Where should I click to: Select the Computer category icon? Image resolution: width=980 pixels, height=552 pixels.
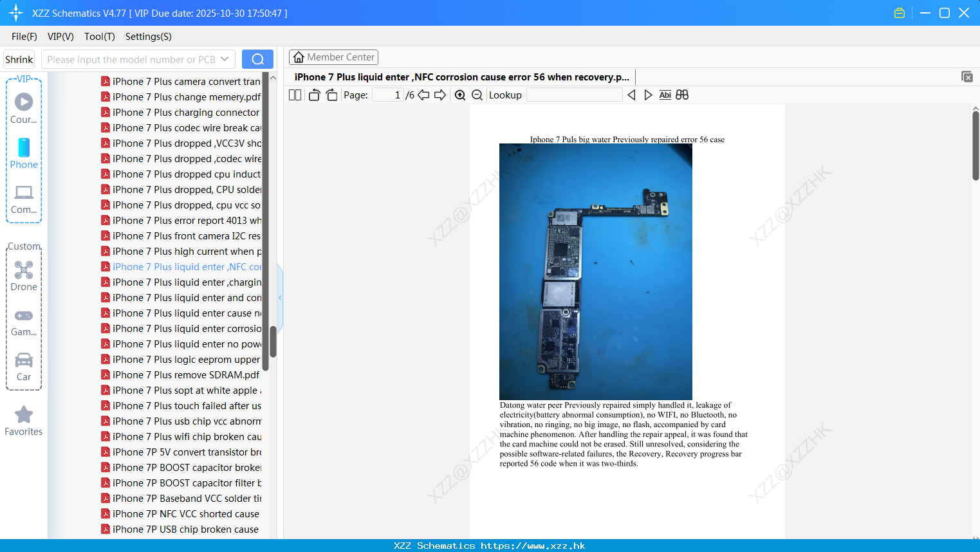click(x=24, y=192)
